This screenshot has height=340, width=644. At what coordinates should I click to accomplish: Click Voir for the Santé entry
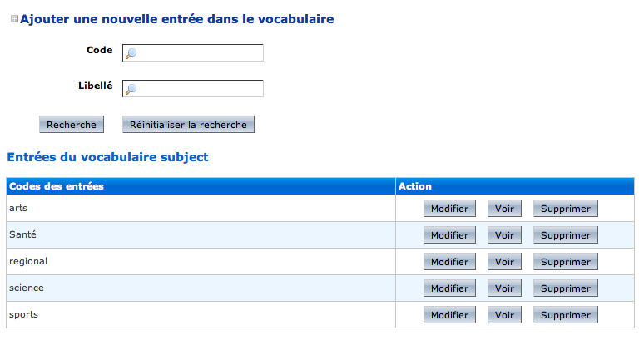click(x=504, y=235)
